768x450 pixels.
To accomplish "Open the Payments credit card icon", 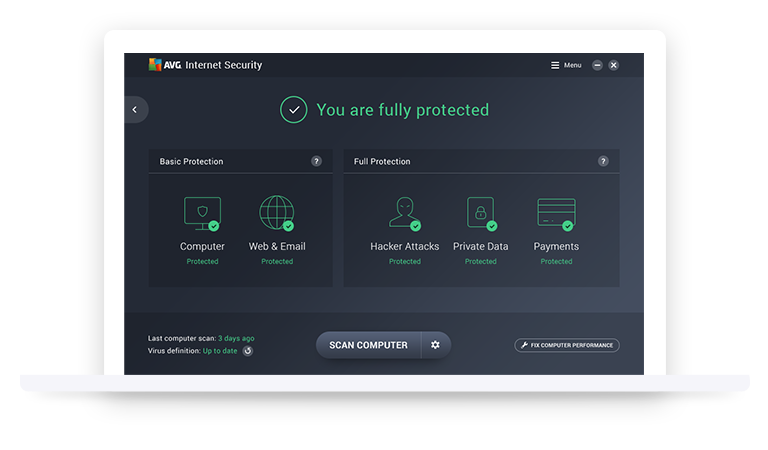I will 556,214.
